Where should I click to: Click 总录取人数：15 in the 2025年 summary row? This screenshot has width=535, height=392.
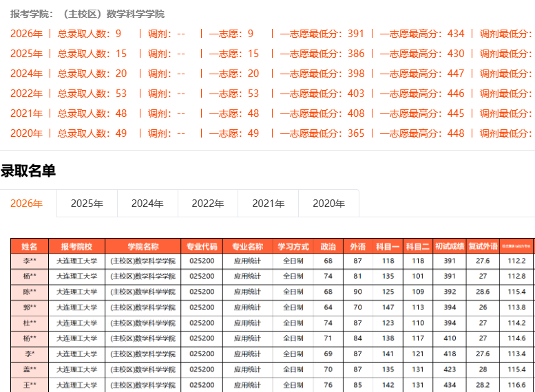click(x=92, y=54)
